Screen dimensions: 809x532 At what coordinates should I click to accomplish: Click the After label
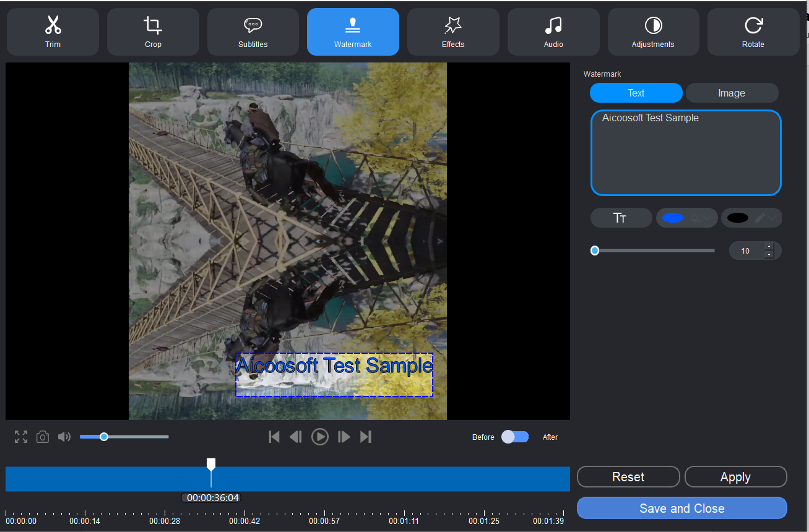(550, 437)
